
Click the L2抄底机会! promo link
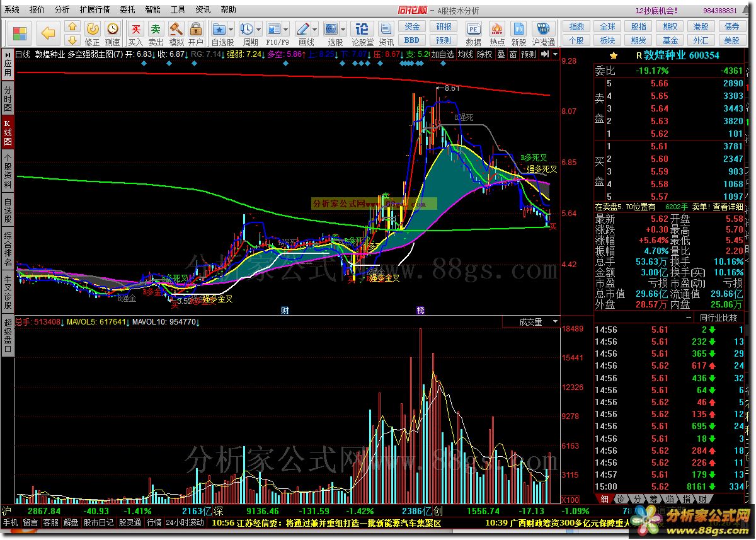click(656, 10)
